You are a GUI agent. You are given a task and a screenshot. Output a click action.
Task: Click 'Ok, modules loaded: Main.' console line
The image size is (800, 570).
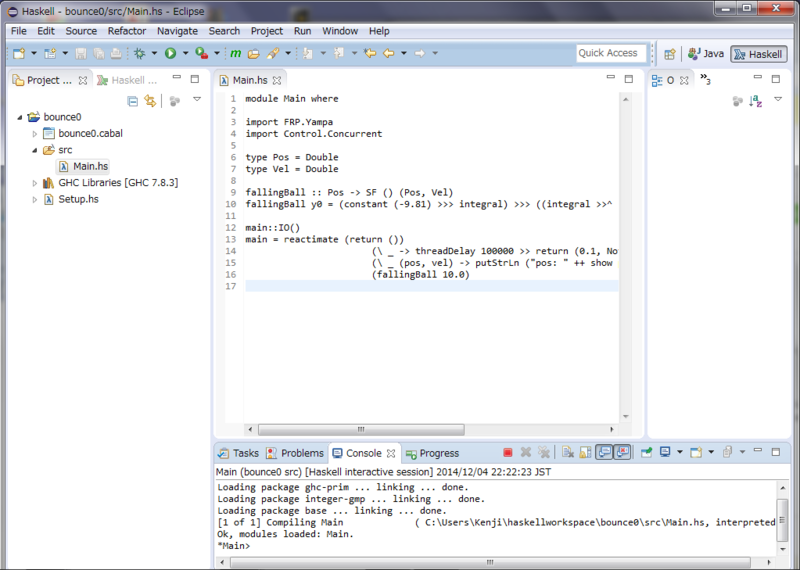click(x=285, y=534)
